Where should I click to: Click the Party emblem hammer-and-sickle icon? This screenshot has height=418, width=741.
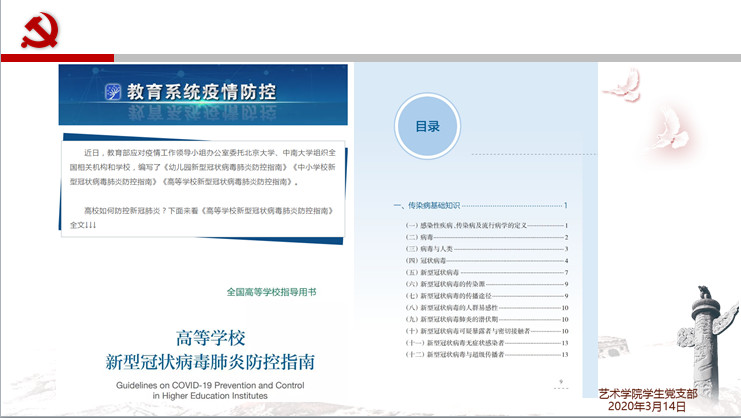click(39, 30)
